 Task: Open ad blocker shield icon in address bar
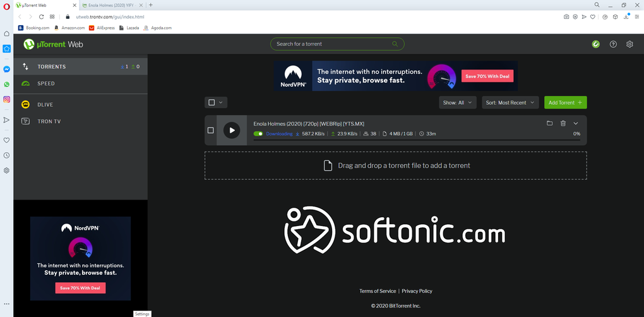(575, 17)
